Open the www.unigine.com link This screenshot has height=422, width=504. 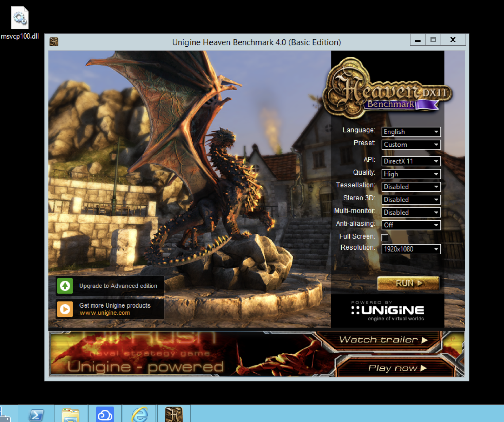(105, 313)
